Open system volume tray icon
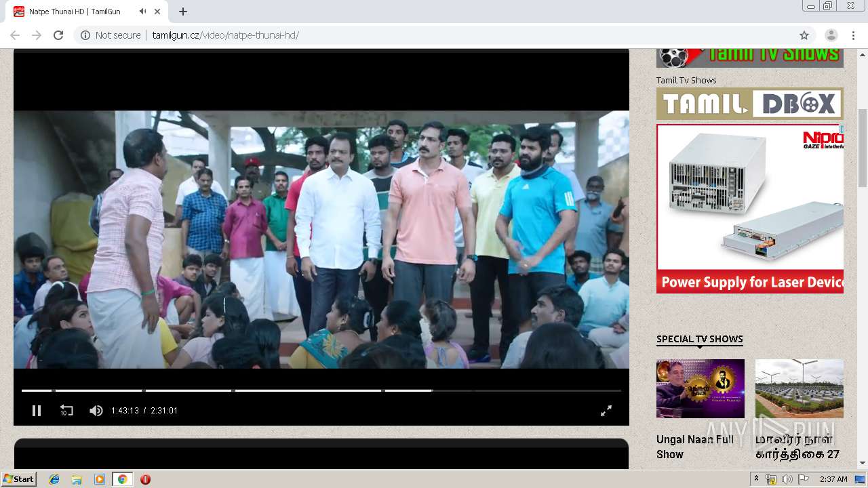 pos(787,479)
